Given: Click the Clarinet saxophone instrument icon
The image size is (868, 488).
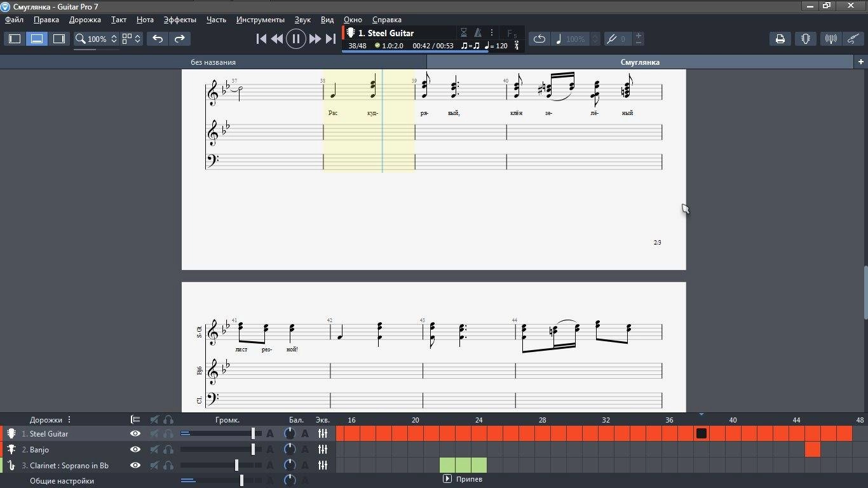Looking at the screenshot, I should [x=11, y=465].
